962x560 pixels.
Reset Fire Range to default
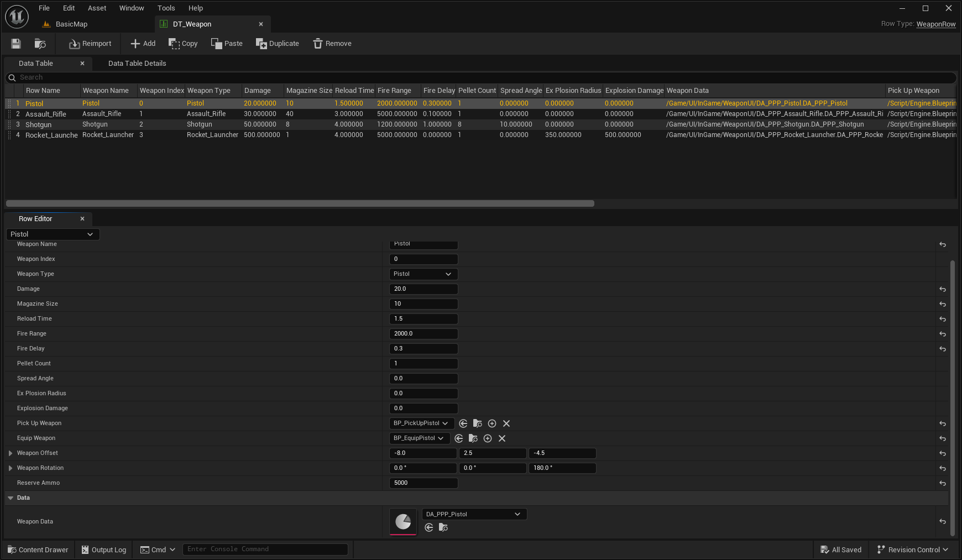[943, 334]
